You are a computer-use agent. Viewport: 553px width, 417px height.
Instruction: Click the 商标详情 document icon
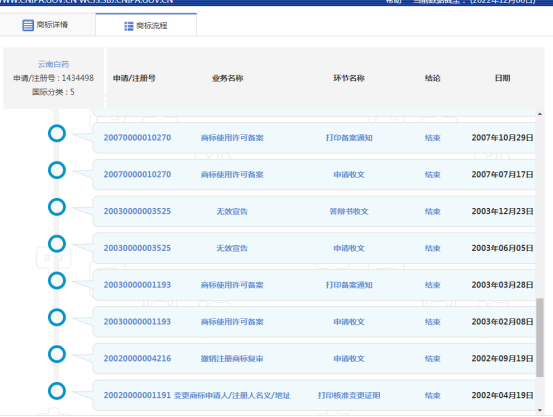pyautogui.click(x=28, y=25)
